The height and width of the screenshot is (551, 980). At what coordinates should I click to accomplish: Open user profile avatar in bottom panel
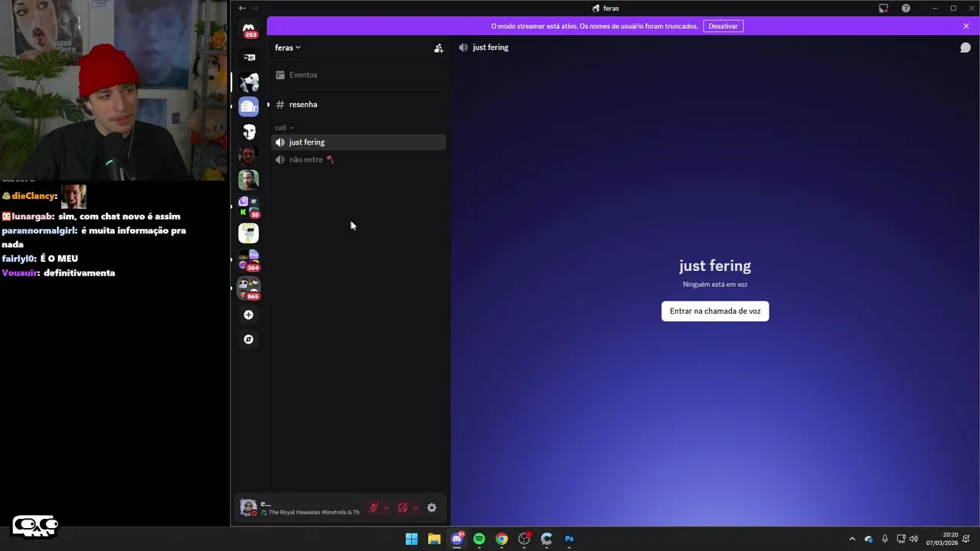(x=248, y=507)
